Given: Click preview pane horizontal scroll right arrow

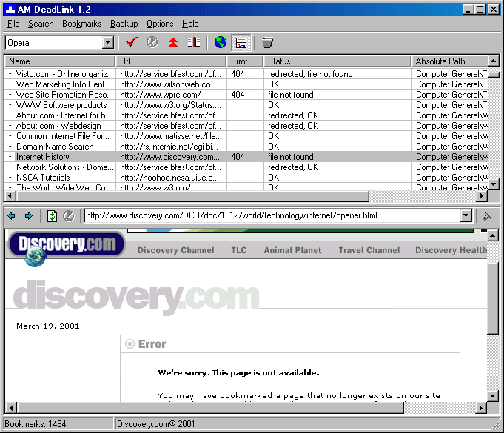Looking at the screenshot, I should [481, 408].
